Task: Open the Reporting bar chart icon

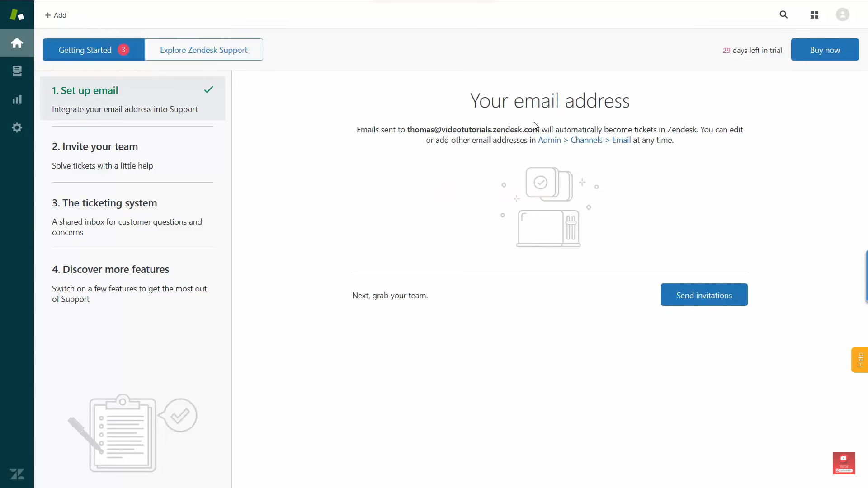Action: tap(17, 99)
